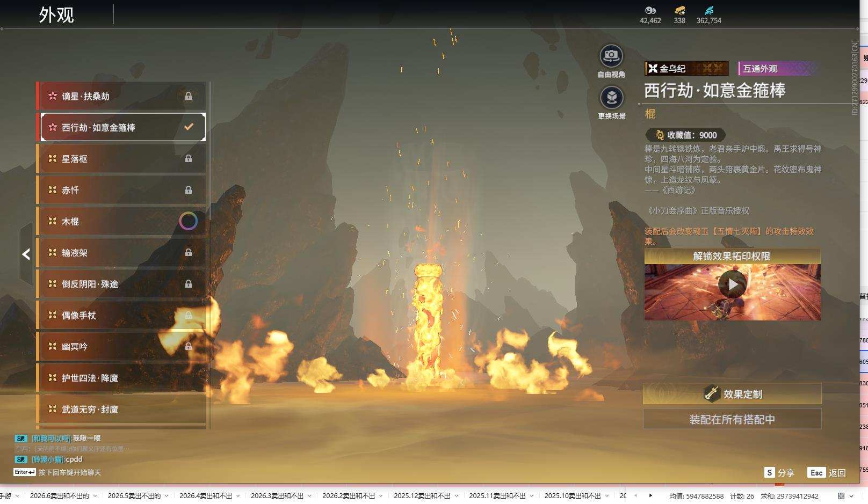The height and width of the screenshot is (504, 868).
Task: Toggle the checkmark on 西行劫·如意金箍棒 row
Action: [x=189, y=127]
